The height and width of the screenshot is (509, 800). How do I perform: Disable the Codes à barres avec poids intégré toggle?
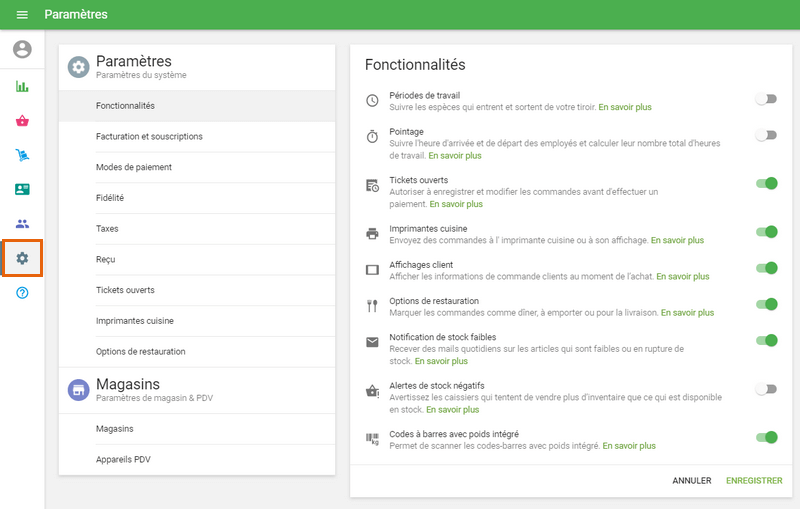point(767,437)
